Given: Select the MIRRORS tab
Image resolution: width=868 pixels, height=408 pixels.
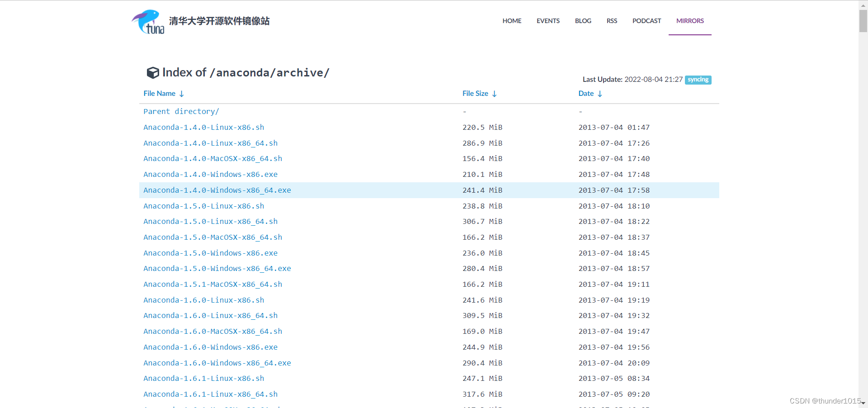Looking at the screenshot, I should pyautogui.click(x=690, y=21).
